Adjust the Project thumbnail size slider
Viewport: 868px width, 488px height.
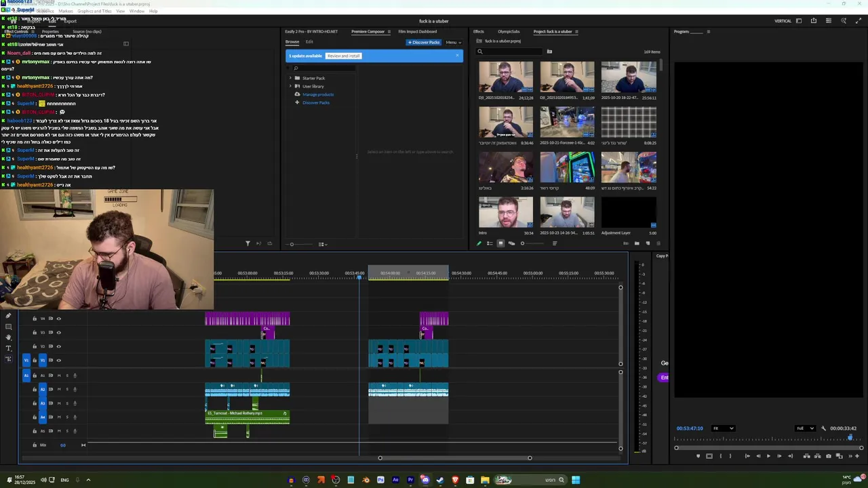coord(533,243)
